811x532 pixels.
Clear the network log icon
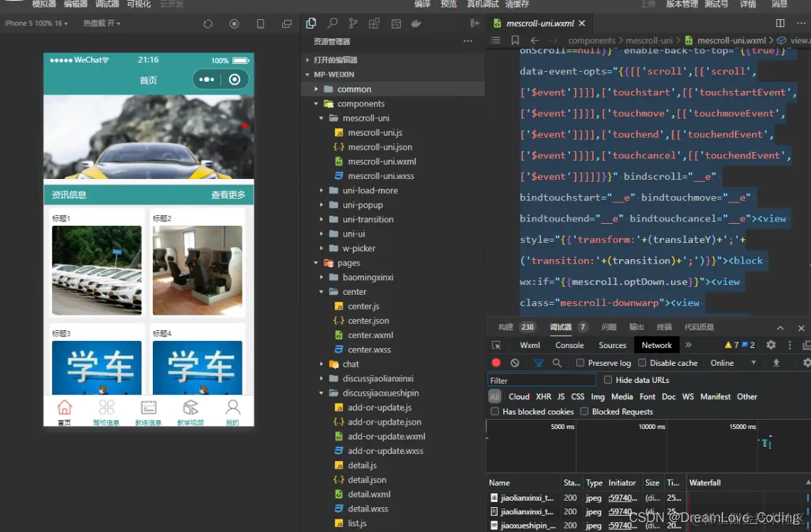pyautogui.click(x=515, y=363)
